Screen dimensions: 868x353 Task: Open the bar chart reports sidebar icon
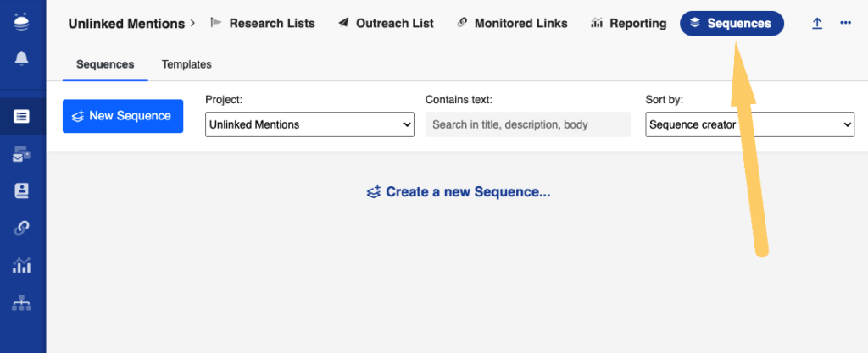[21, 265]
